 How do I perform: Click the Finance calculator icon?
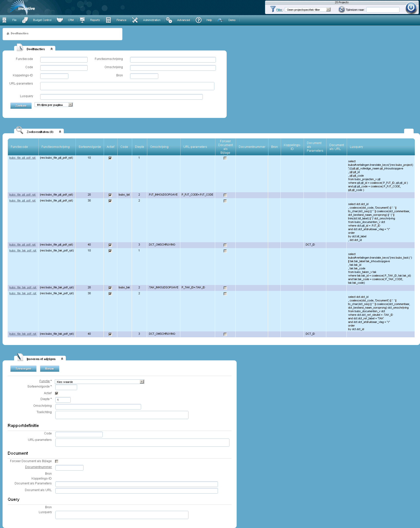point(108,20)
